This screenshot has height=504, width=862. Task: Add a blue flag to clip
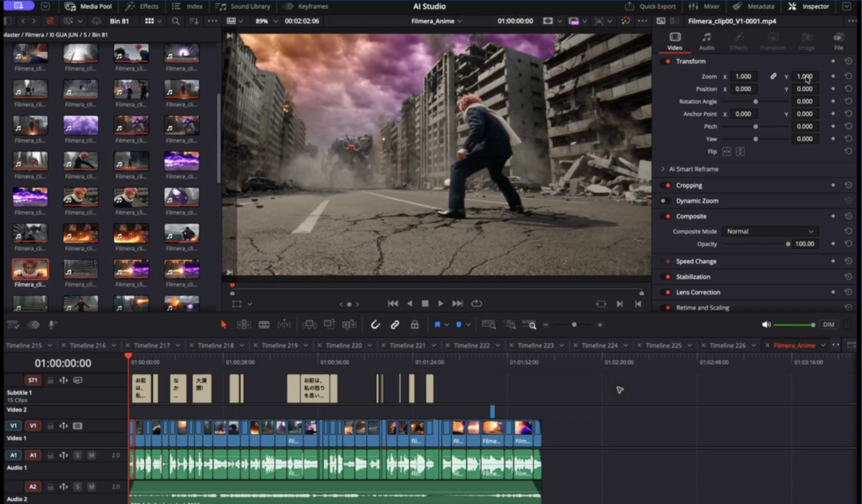pyautogui.click(x=437, y=324)
